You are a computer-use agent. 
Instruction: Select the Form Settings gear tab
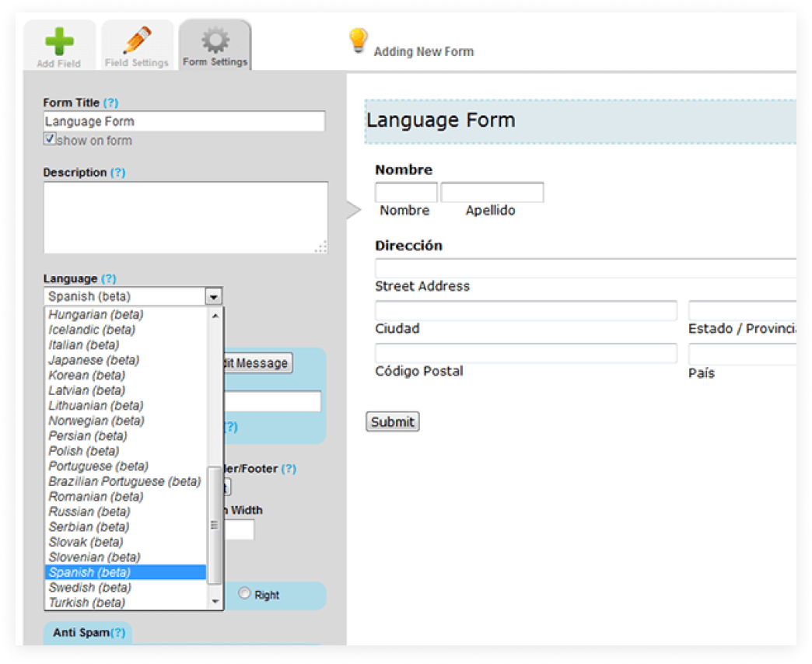[215, 45]
